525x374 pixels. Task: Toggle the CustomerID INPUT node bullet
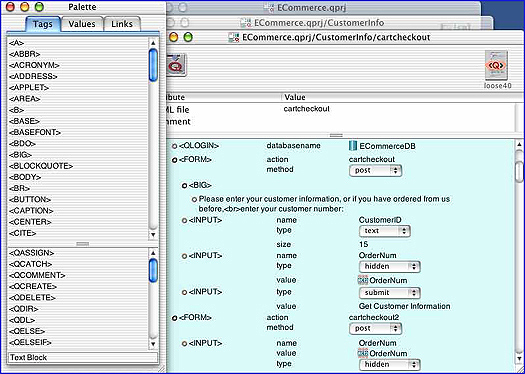(x=184, y=221)
